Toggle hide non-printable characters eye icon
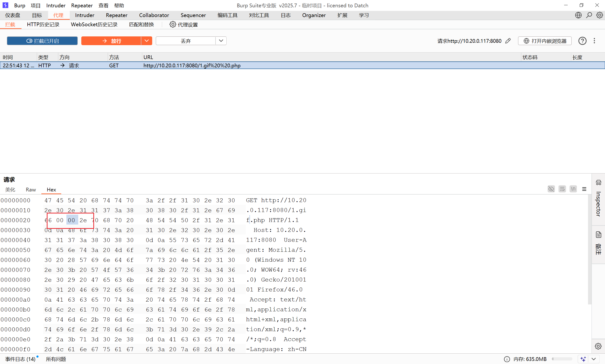The height and width of the screenshot is (364, 605). click(x=551, y=189)
